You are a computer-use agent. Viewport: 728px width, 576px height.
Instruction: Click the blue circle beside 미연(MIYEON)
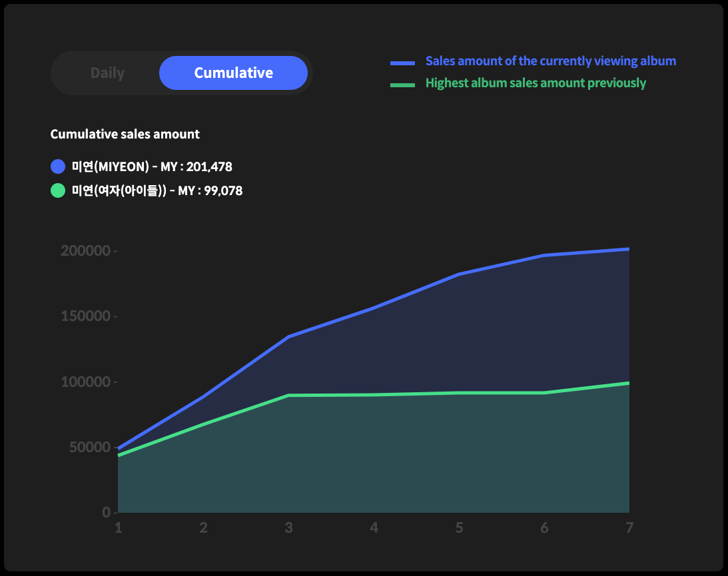point(58,166)
